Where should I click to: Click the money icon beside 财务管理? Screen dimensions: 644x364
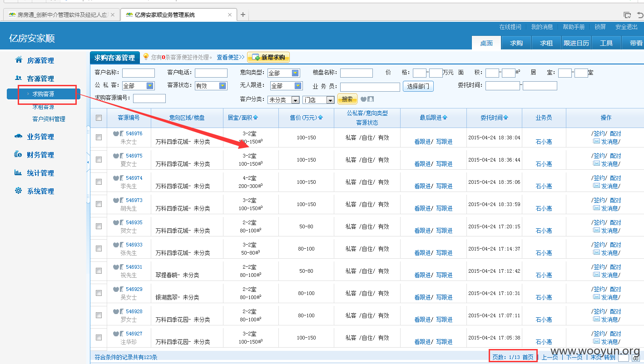(19, 154)
